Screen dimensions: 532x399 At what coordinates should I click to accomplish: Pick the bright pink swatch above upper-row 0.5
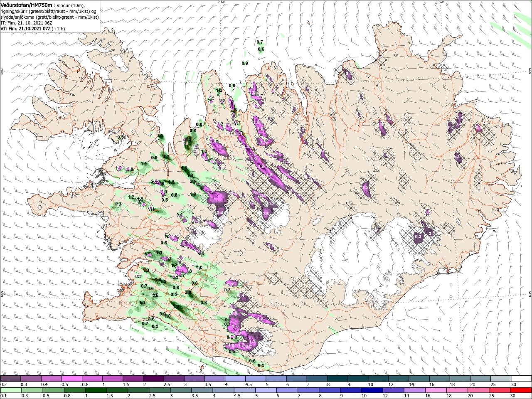pos(71,379)
